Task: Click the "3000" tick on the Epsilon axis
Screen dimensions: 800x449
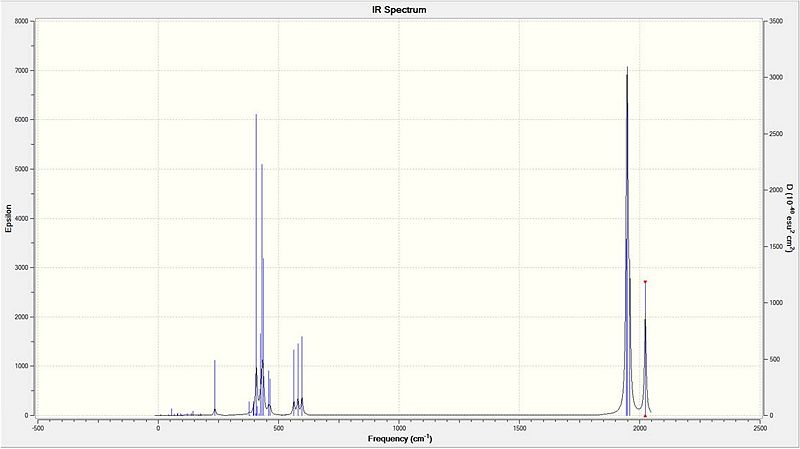Action: point(23,268)
